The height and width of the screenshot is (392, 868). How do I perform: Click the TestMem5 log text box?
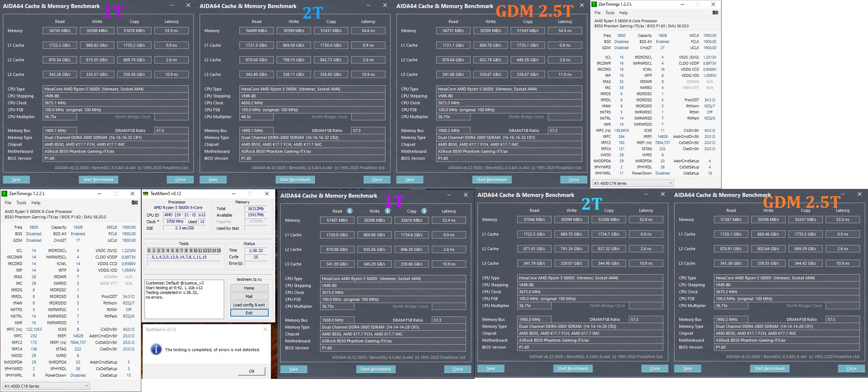184,299
